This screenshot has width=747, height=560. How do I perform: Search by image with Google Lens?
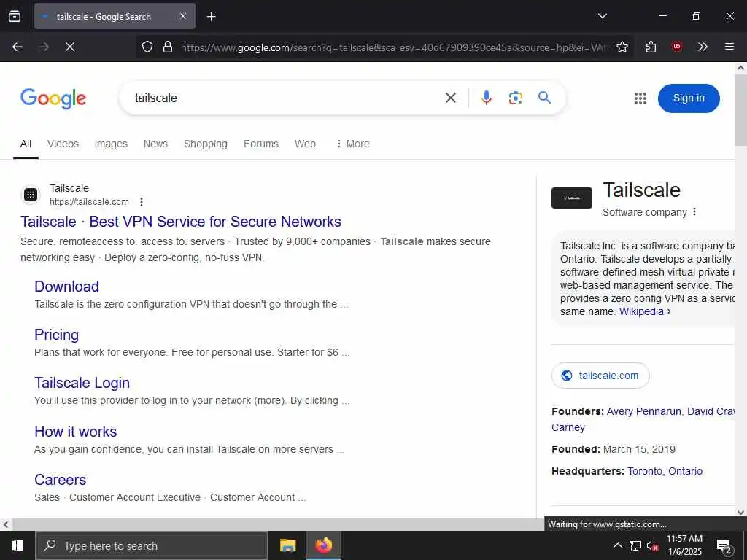click(516, 98)
